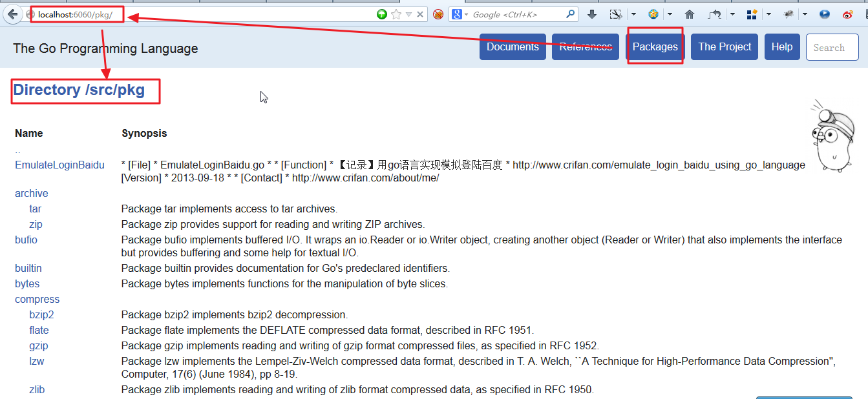Click the 'Name' column header text

[29, 133]
